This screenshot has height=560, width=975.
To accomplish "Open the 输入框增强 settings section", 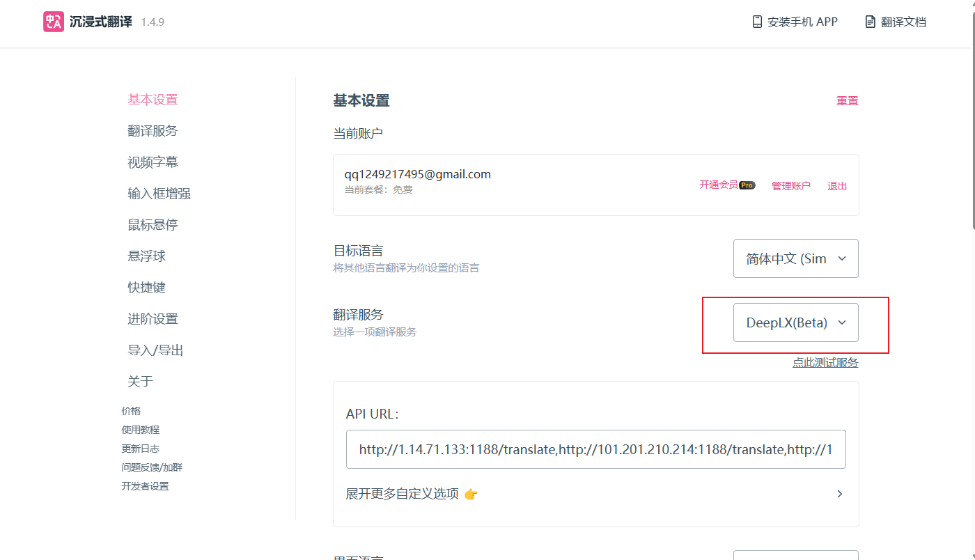I will (157, 193).
